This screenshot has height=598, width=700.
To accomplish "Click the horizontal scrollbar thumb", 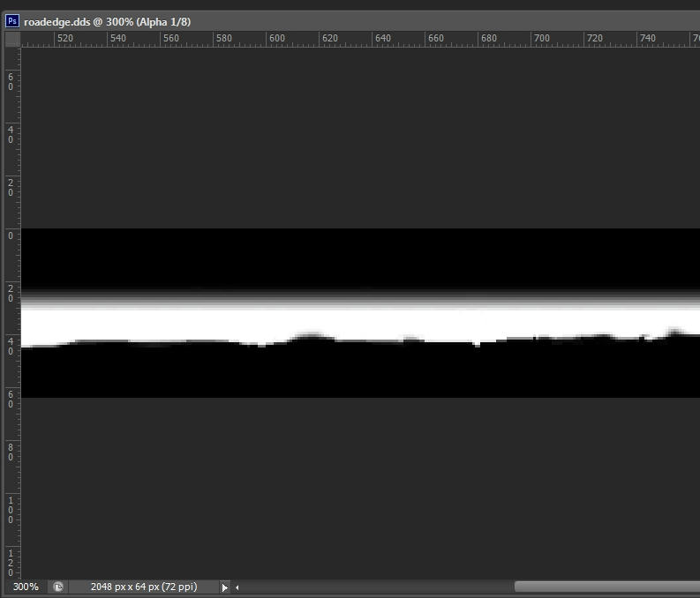I will point(607,587).
